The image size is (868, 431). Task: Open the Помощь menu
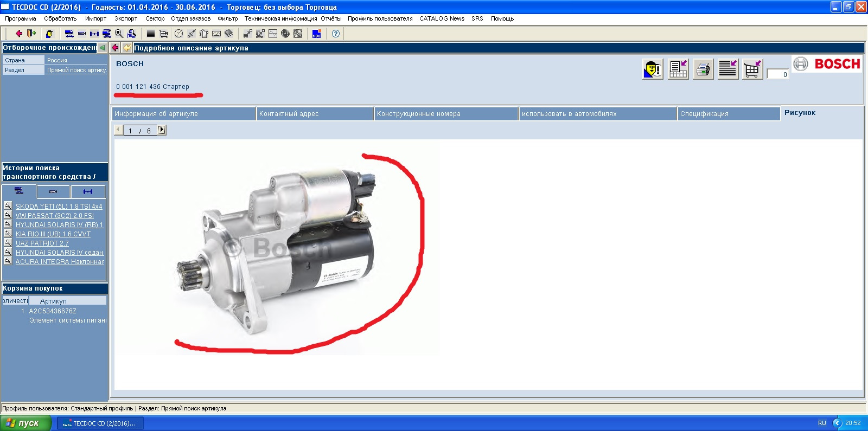502,18
